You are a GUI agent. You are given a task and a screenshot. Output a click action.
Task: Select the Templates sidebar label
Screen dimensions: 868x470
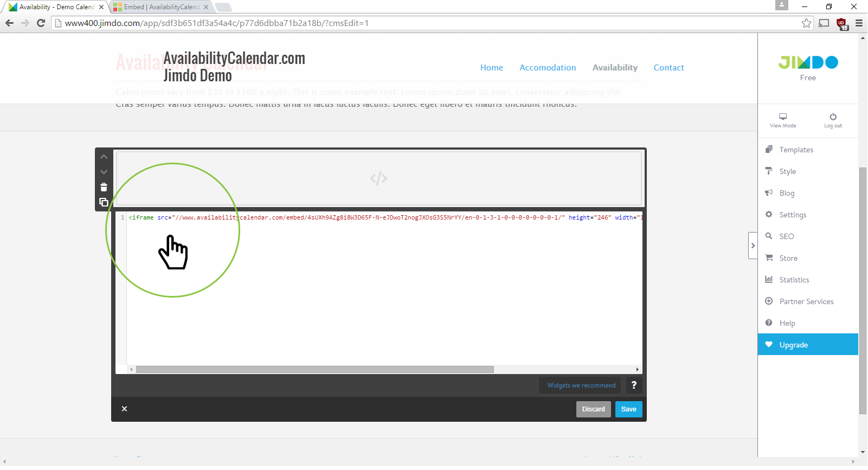coord(796,150)
